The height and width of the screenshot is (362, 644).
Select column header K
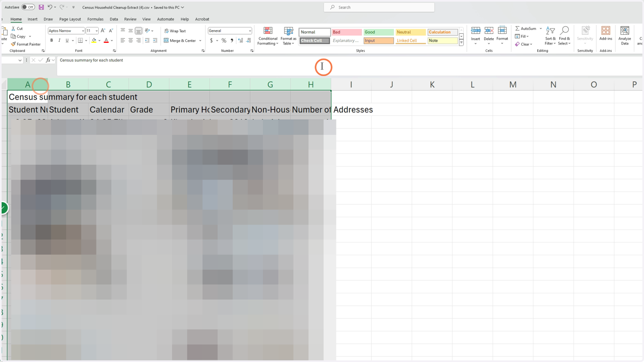pyautogui.click(x=432, y=84)
